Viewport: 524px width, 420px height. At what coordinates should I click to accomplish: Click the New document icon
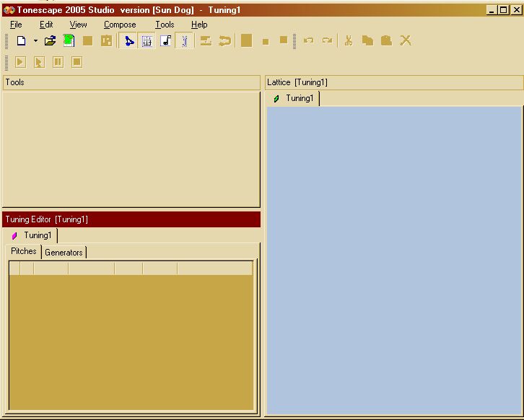(22, 40)
